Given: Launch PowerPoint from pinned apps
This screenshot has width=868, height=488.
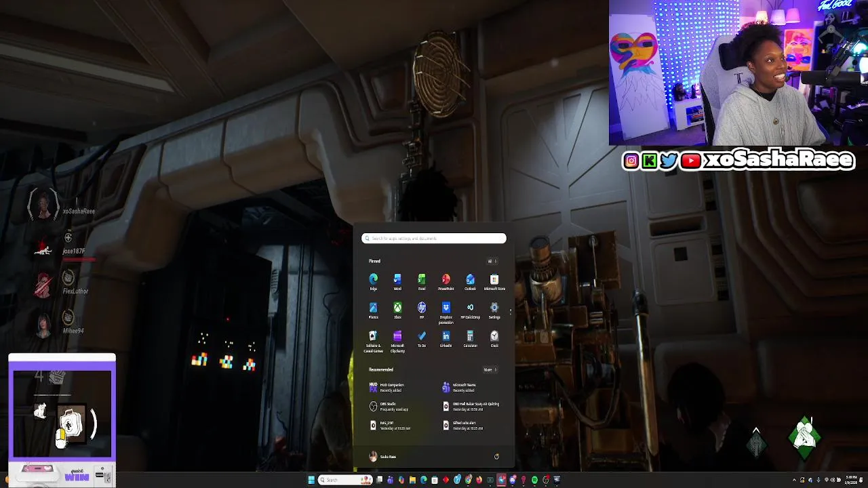Looking at the screenshot, I should coord(446,282).
